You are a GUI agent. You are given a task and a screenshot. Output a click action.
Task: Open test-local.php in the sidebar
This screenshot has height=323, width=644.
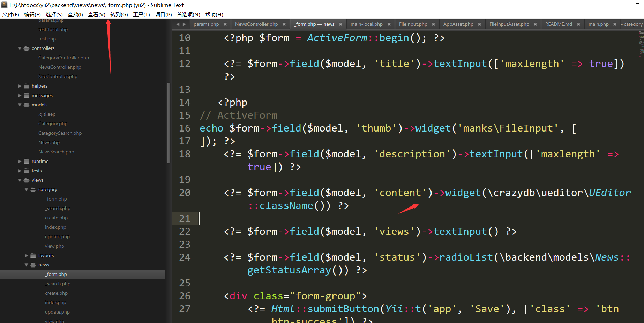[x=53, y=30]
